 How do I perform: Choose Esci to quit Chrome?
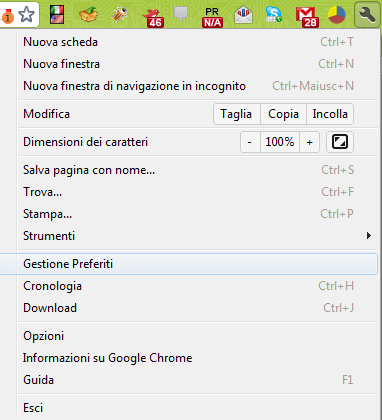(197, 408)
